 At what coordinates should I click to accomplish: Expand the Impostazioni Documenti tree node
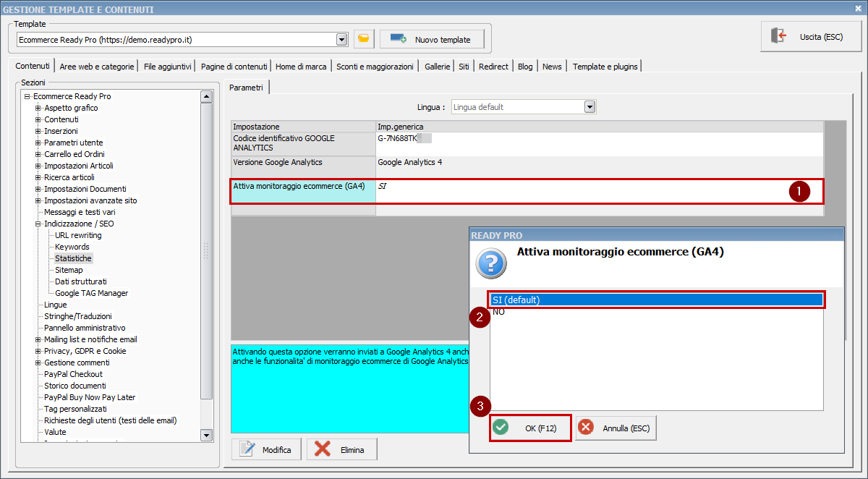point(38,189)
